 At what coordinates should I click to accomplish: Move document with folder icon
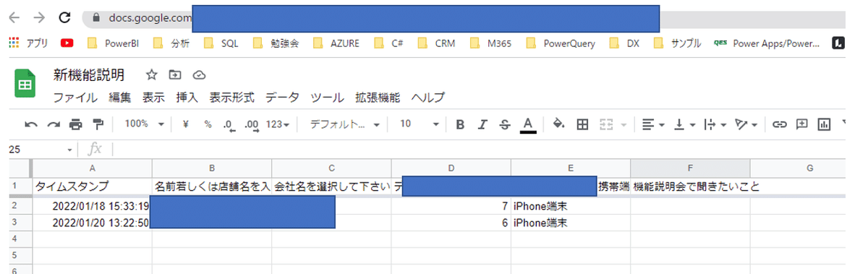coord(174,74)
